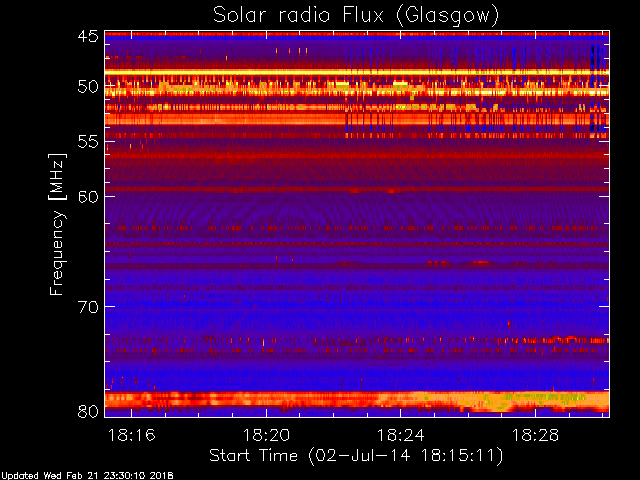Click the 70 frequency axis label
This screenshot has width=640, height=480.
click(88, 307)
